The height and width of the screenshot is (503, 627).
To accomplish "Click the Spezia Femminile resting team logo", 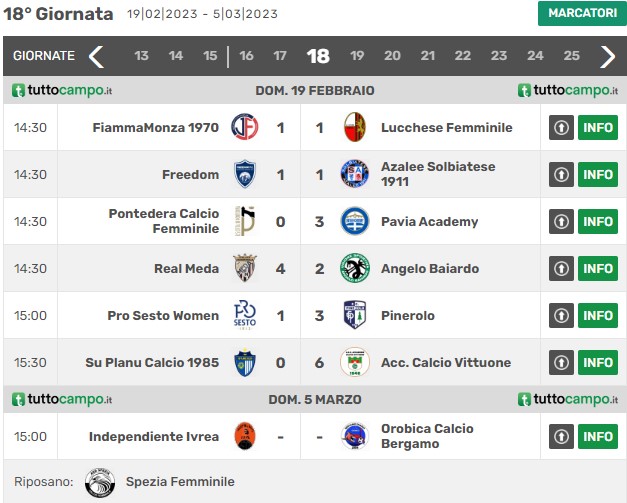I will [100, 482].
